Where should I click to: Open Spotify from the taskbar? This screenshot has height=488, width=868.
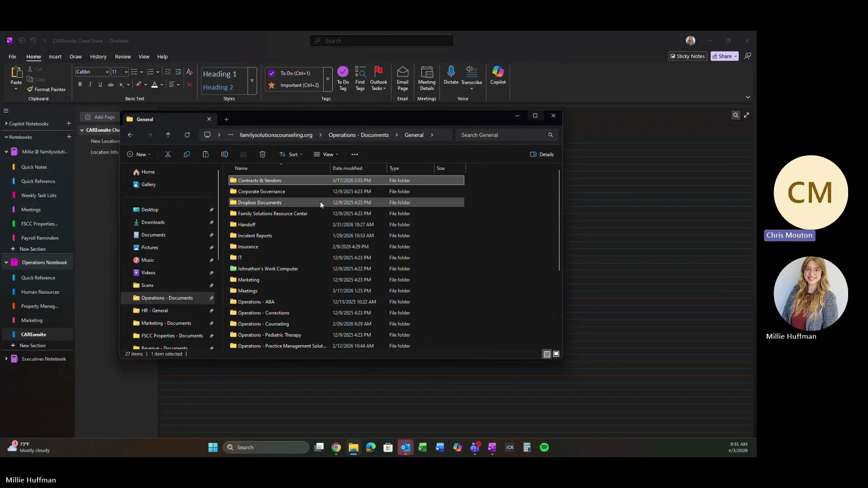[544, 447]
